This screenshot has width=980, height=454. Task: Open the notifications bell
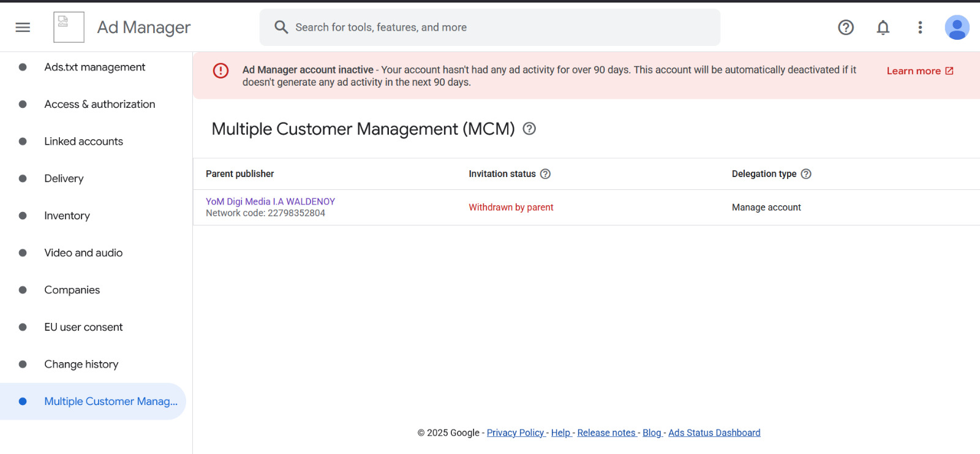tap(883, 27)
